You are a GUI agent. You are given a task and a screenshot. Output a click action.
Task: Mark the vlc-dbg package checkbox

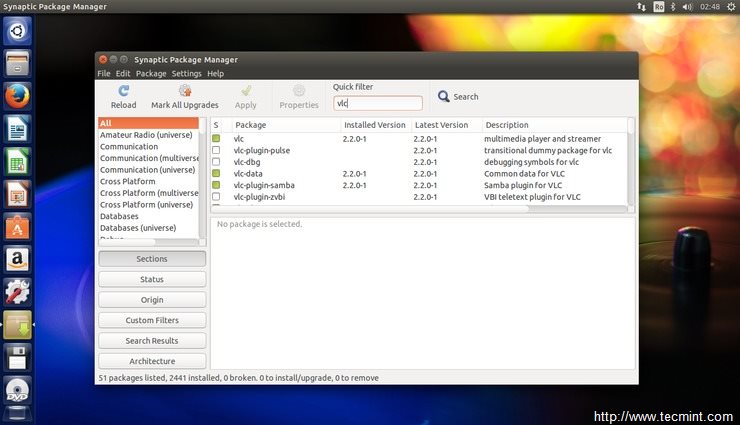(x=216, y=162)
